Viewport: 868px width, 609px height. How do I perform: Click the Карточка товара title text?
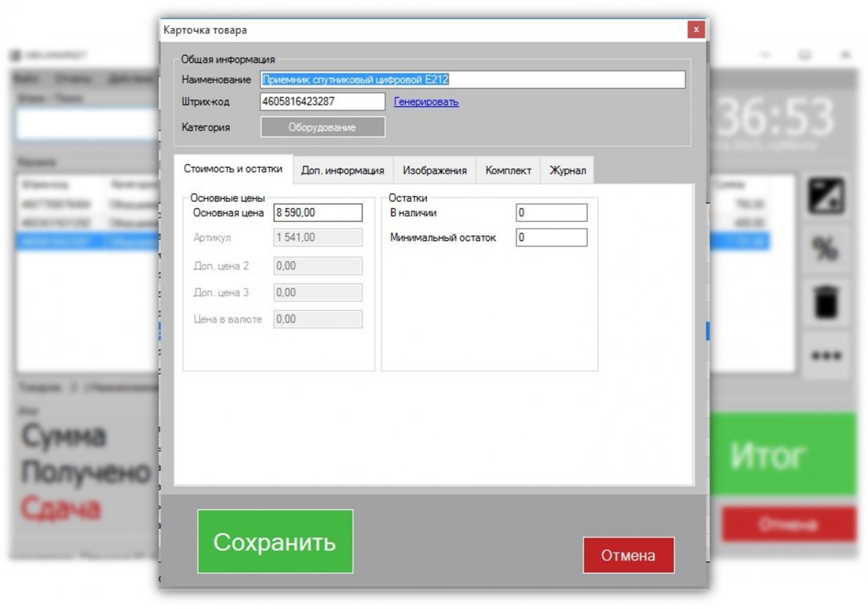point(205,30)
